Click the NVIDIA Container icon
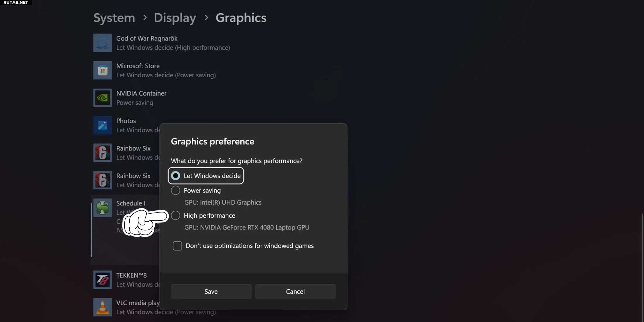The image size is (644, 322). [x=102, y=98]
